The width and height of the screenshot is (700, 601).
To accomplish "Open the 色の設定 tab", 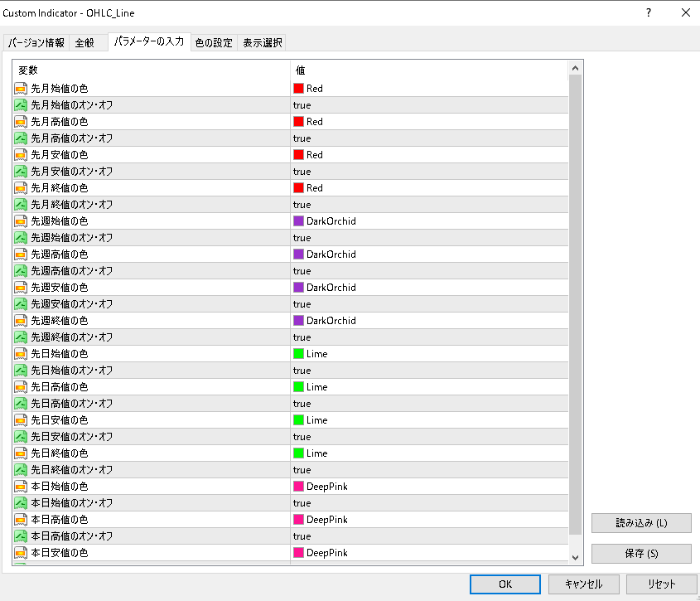I will tap(214, 43).
